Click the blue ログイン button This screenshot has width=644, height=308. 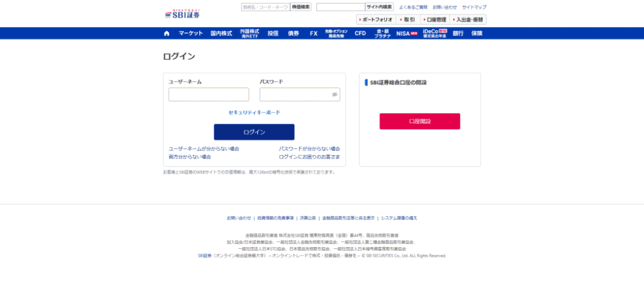point(254,132)
